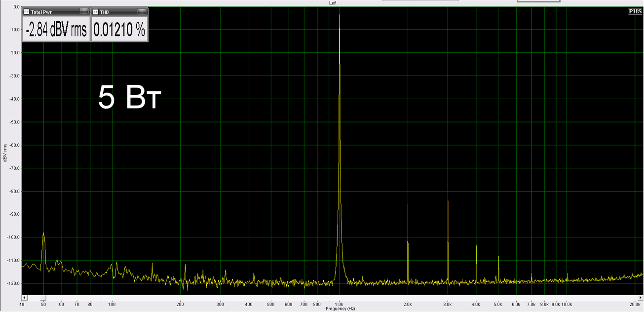The width and height of the screenshot is (644, 312).
Task: Click the 3.0k third harmonic peak
Action: (x=448, y=202)
